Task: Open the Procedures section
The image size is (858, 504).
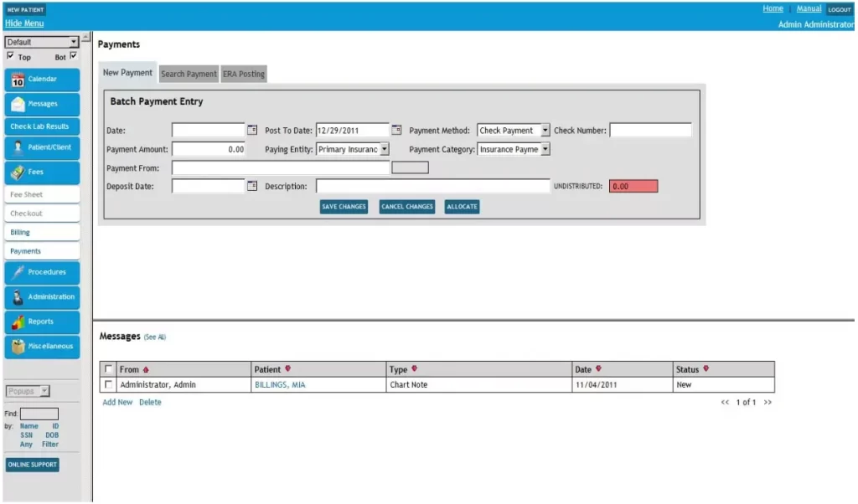Action: pyautogui.click(x=42, y=271)
